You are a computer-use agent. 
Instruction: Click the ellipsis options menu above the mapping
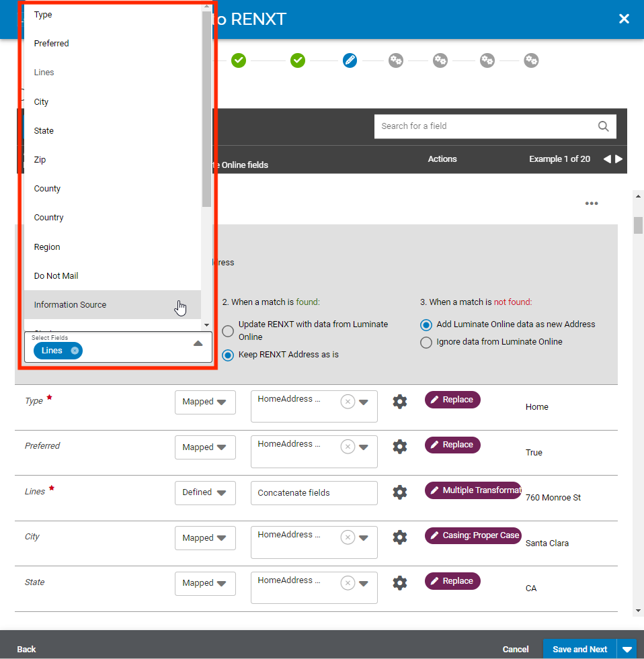pyautogui.click(x=592, y=203)
